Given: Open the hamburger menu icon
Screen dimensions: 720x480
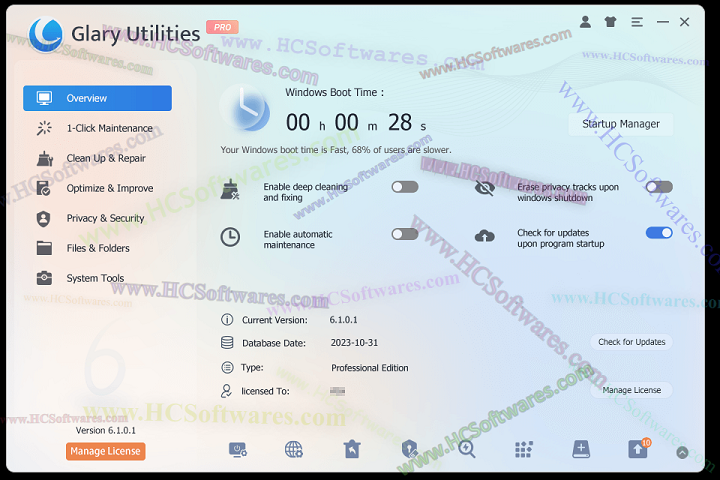Looking at the screenshot, I should (636, 22).
